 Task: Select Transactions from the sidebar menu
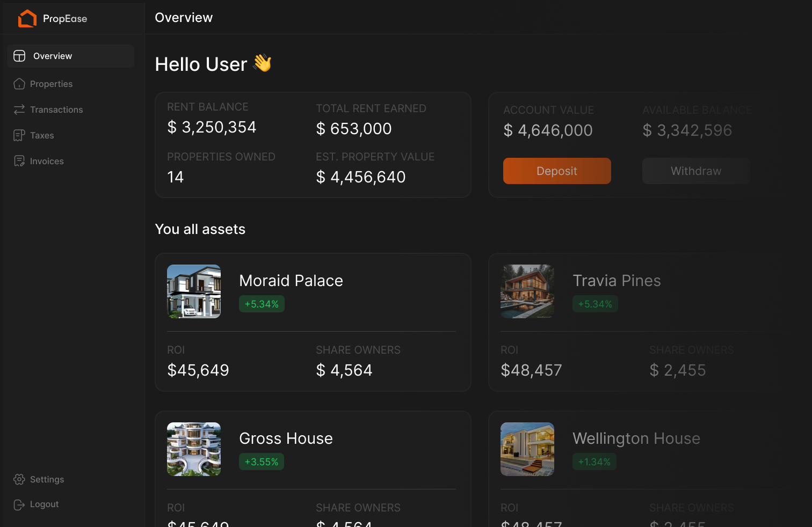point(56,109)
